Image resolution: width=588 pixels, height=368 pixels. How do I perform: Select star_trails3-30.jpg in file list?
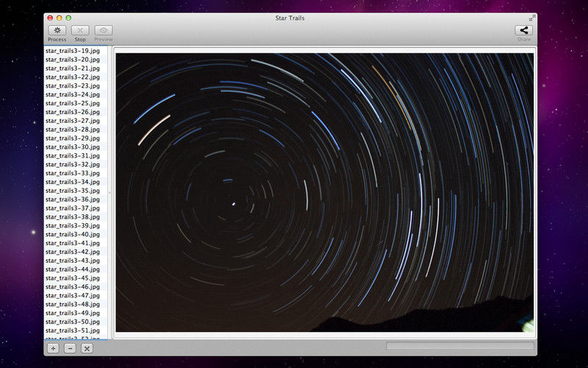pos(76,146)
